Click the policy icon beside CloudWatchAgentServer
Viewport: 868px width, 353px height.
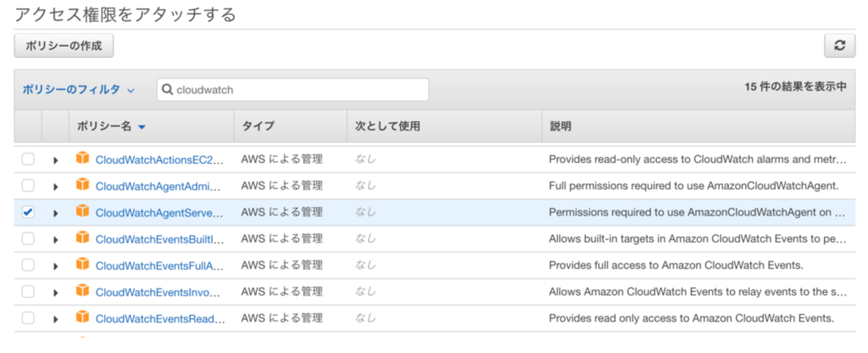tap(83, 211)
